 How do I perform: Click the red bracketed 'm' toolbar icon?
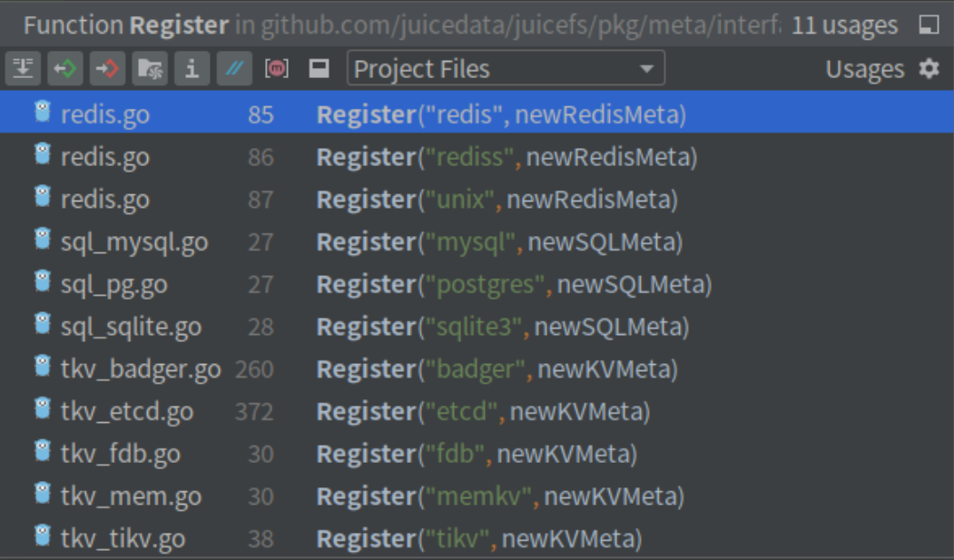(x=277, y=69)
